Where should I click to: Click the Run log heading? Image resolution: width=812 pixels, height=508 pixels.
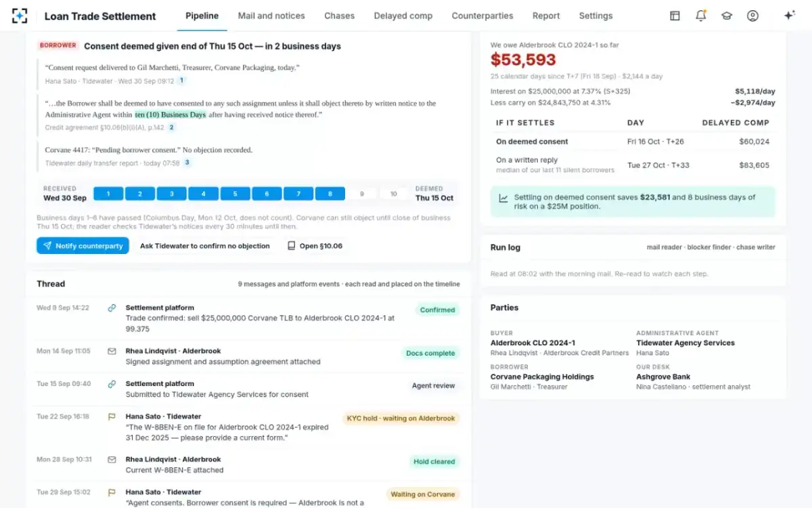(x=505, y=248)
